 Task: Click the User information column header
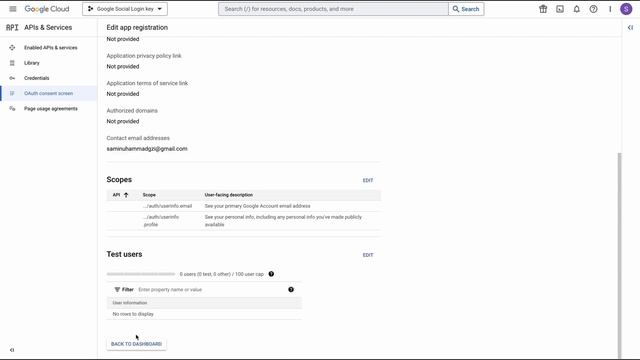click(130, 303)
